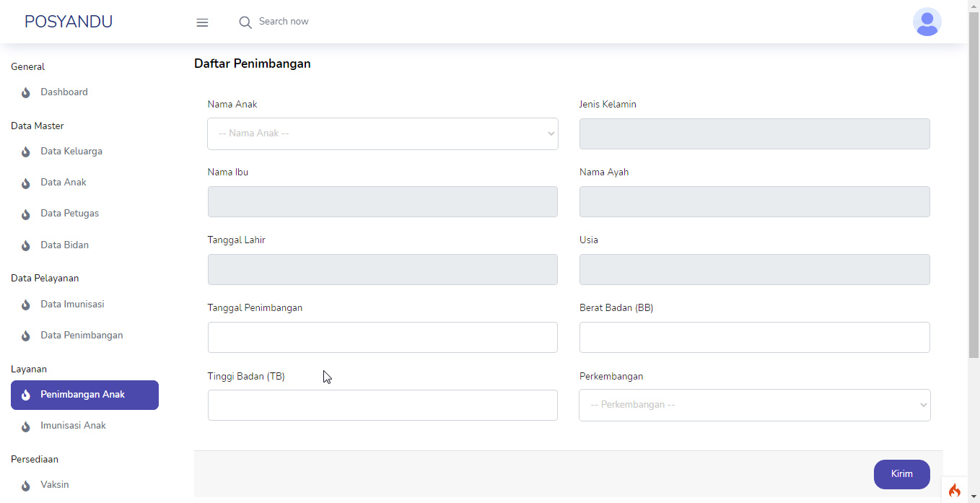Click the search magnifier icon
Viewport: 980px width, 503px height.
point(245,22)
